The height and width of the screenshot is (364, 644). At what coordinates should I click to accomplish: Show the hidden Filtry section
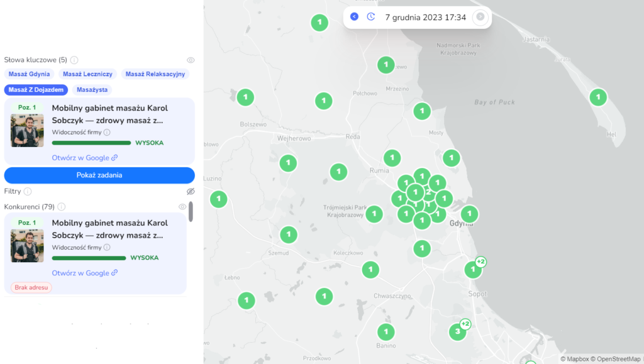click(x=191, y=191)
